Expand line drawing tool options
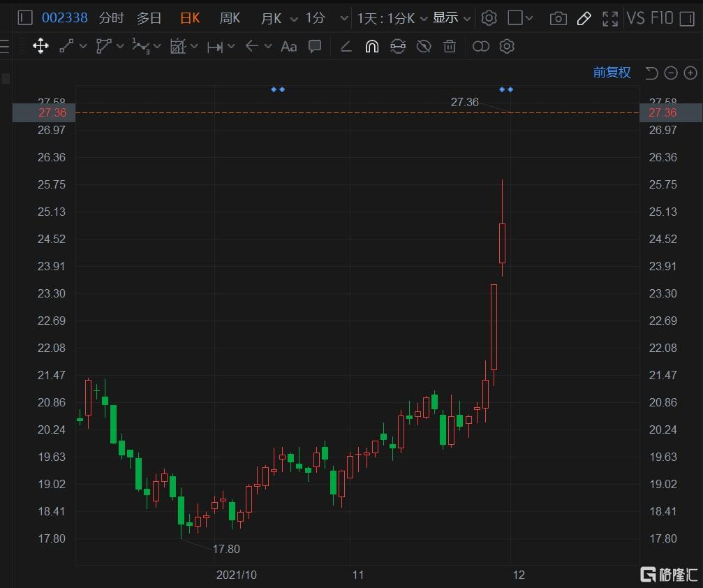The width and height of the screenshot is (703, 588). pos(83,46)
